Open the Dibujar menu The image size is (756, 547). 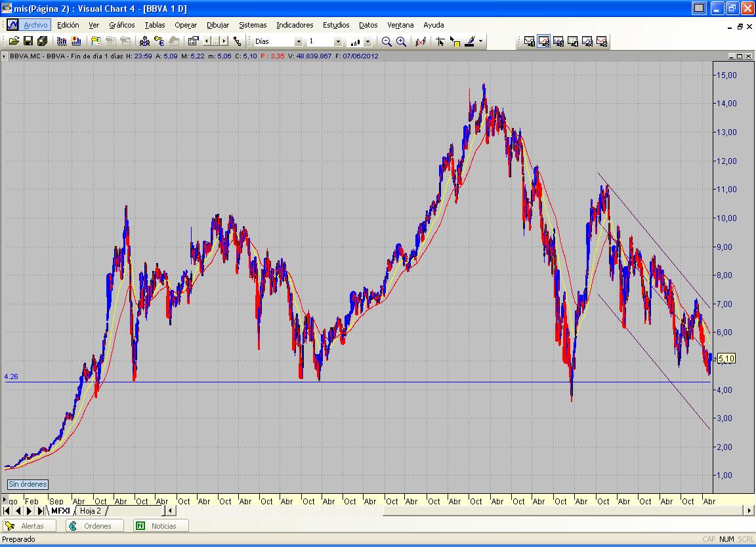pyautogui.click(x=218, y=25)
